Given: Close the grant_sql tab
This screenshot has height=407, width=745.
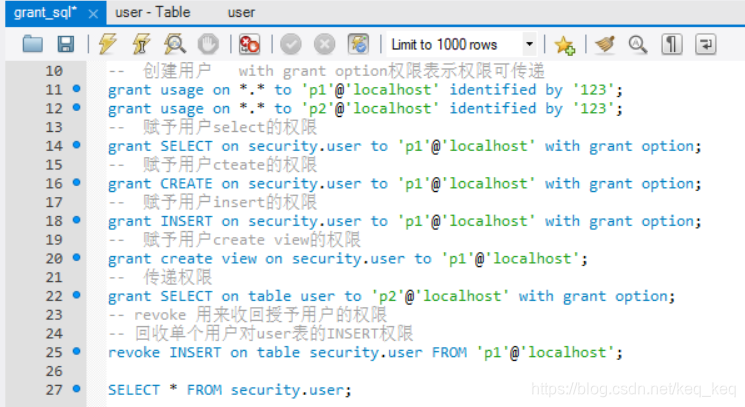Looking at the screenshot, I should click(x=93, y=14).
